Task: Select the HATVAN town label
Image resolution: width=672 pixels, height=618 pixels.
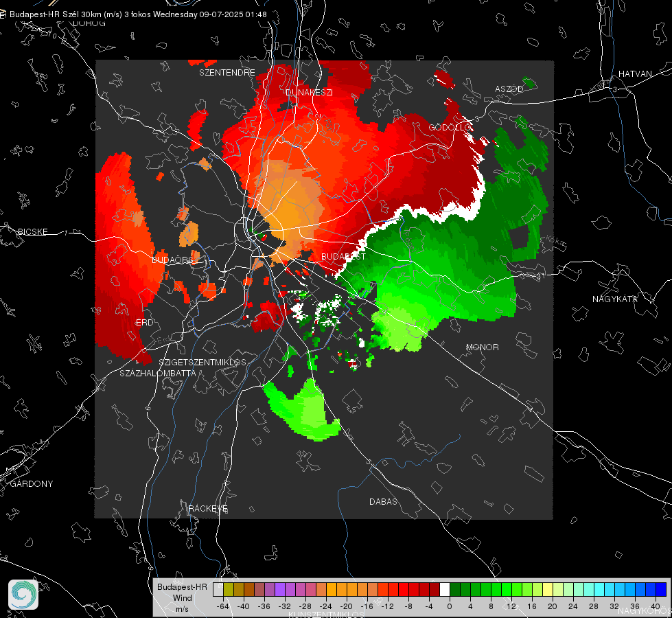Action: pyautogui.click(x=635, y=73)
